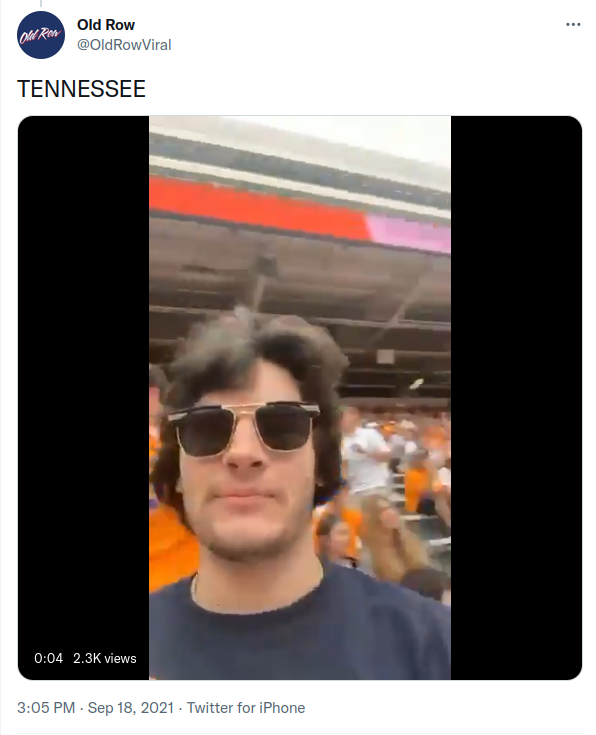This screenshot has height=735, width=596.
Task: Click the 2.3K views counter
Action: [105, 658]
